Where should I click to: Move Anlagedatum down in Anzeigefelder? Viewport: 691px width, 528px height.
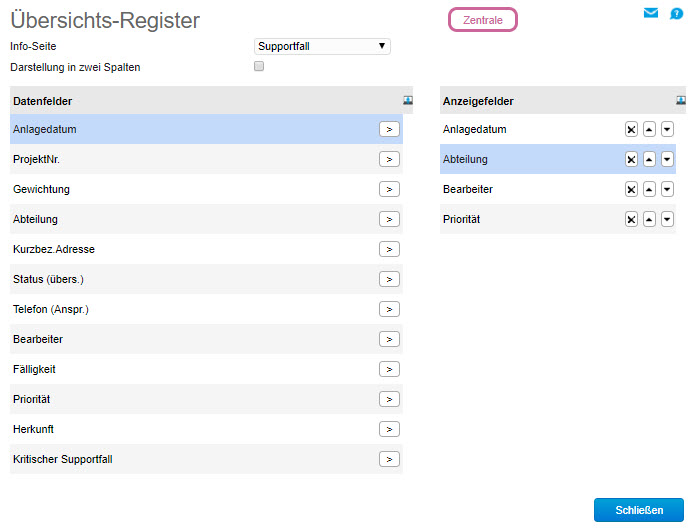667,129
